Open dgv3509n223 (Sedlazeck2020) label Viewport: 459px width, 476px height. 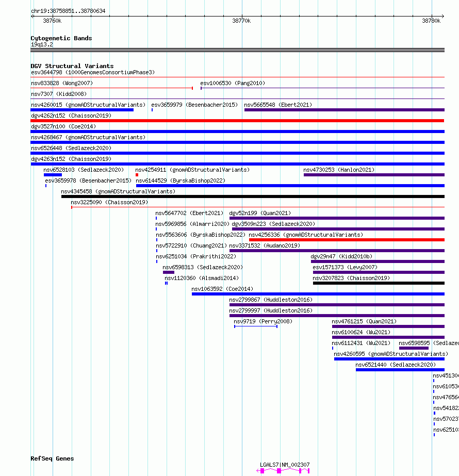tap(273, 224)
